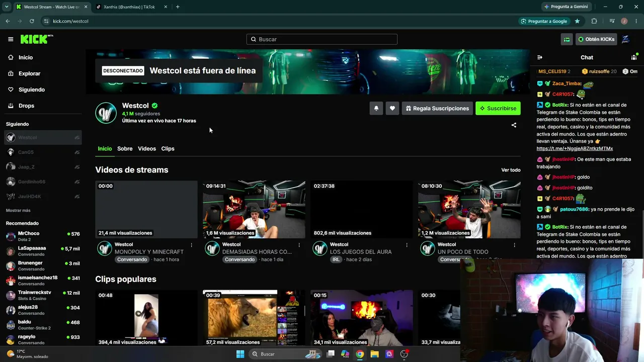Open Microsoft 365 from the taskbar
This screenshot has width=644, height=362.
pos(345,354)
